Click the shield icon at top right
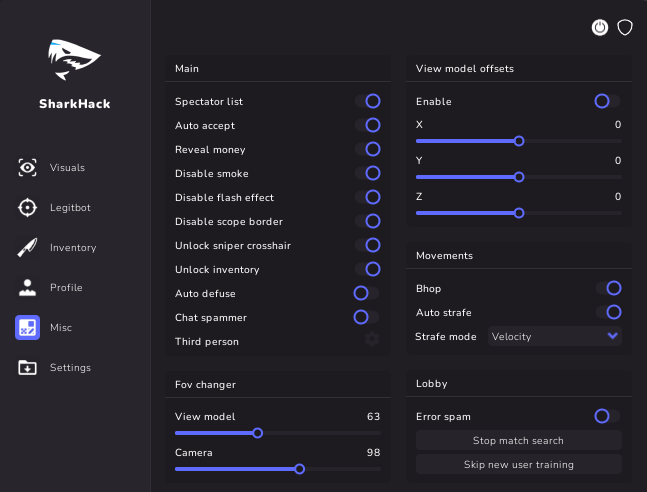647x492 pixels. 625,28
